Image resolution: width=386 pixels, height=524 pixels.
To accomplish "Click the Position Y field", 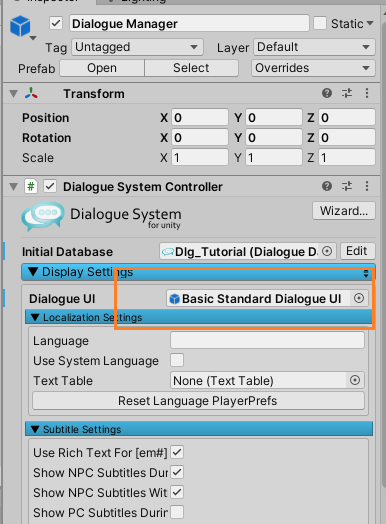I will tap(274, 118).
